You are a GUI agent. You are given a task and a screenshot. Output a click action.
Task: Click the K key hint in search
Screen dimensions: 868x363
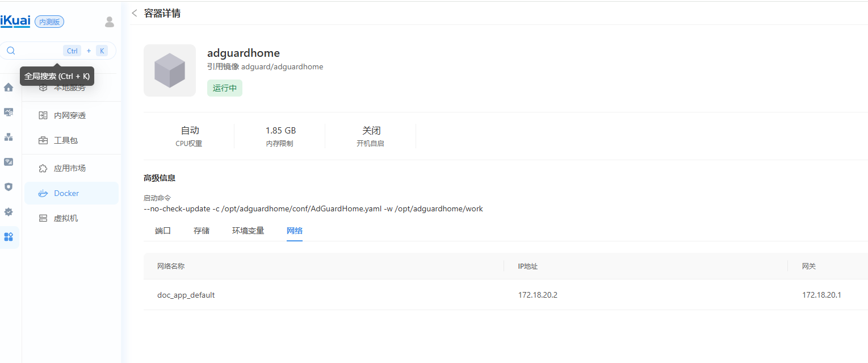pos(102,51)
